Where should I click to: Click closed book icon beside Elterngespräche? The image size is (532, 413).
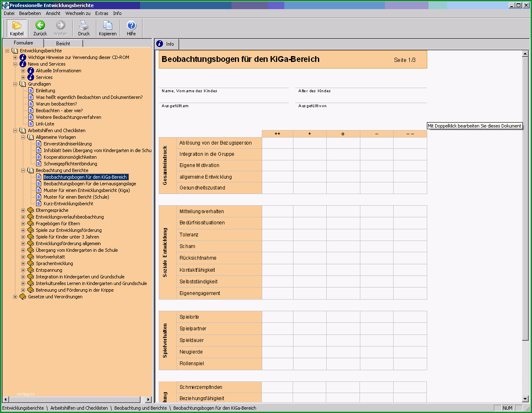(31, 210)
